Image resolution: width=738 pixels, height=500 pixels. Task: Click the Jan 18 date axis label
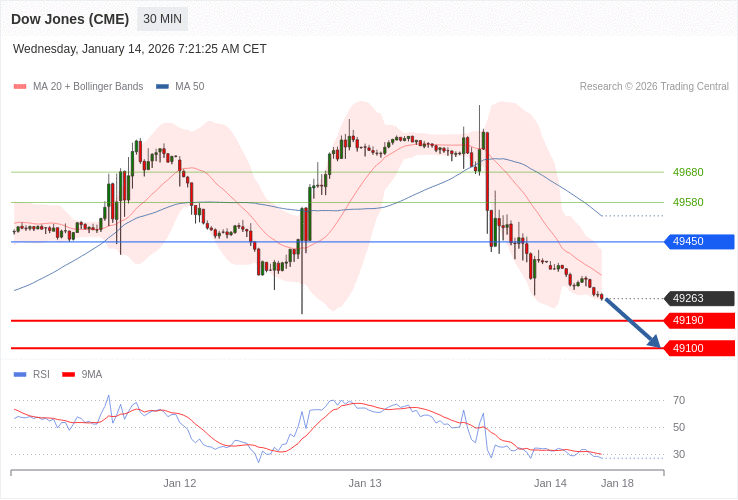coord(618,484)
